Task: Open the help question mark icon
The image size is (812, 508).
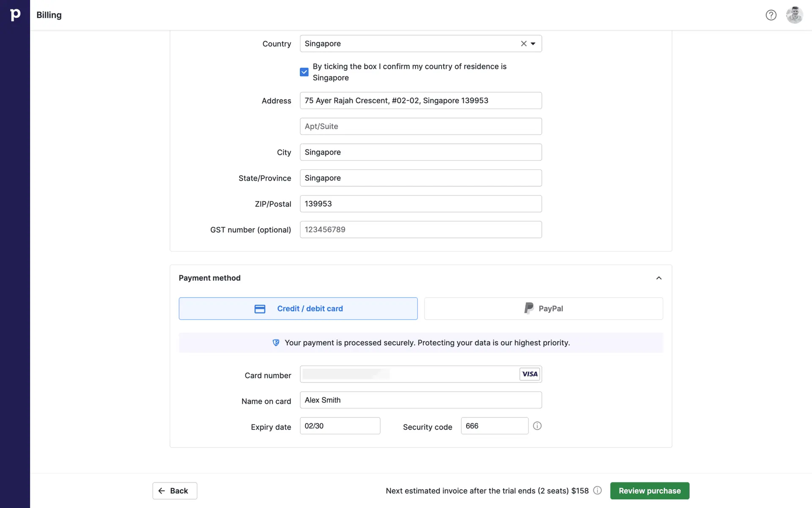Action: point(771,15)
